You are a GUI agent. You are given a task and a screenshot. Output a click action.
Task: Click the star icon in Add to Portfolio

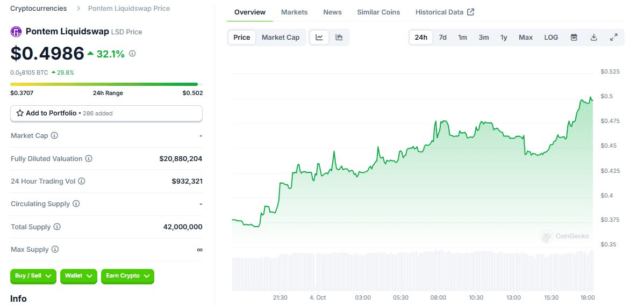point(20,113)
